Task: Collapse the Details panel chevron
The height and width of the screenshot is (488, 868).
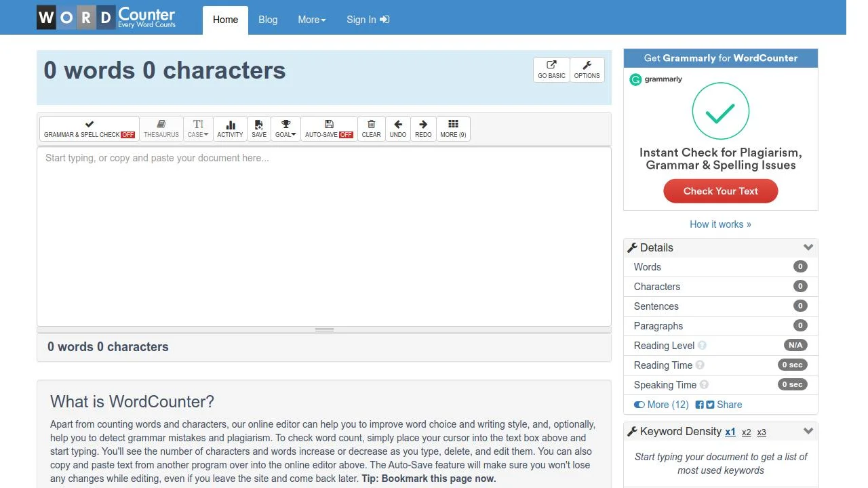Action: 808,247
